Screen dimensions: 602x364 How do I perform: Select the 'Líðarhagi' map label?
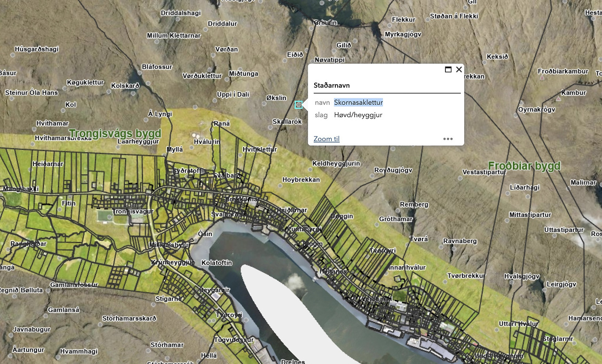(525, 187)
